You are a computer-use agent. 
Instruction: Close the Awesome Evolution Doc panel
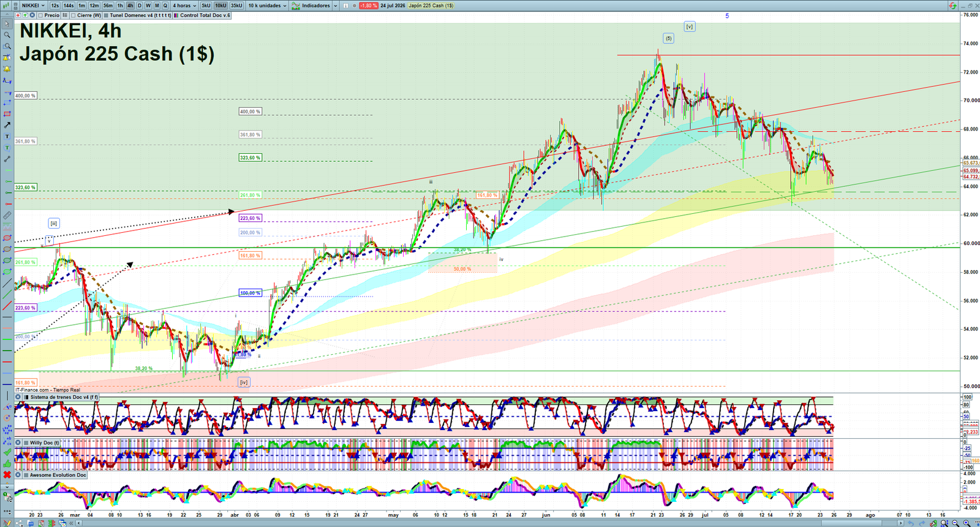(18, 474)
